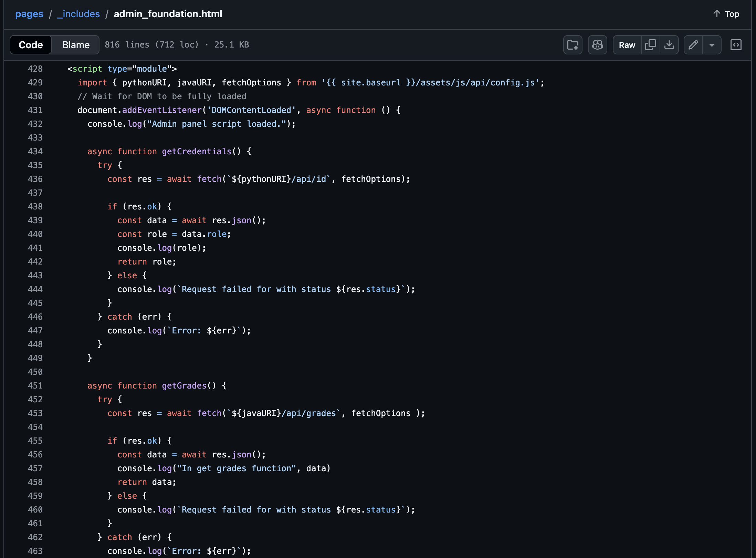Download the raw file icon
Image resolution: width=756 pixels, height=558 pixels.
coord(669,45)
